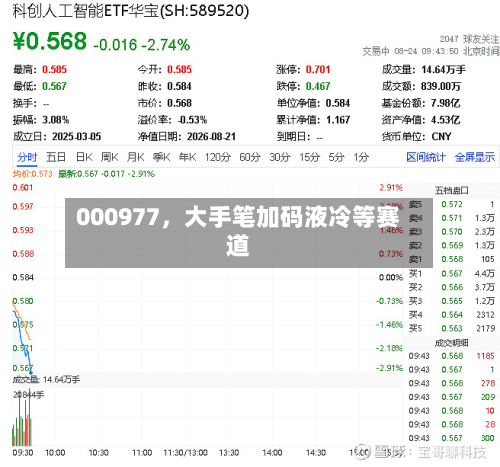Select the 1分 interval tab
500x467 pixels.
pyautogui.click(x=361, y=157)
